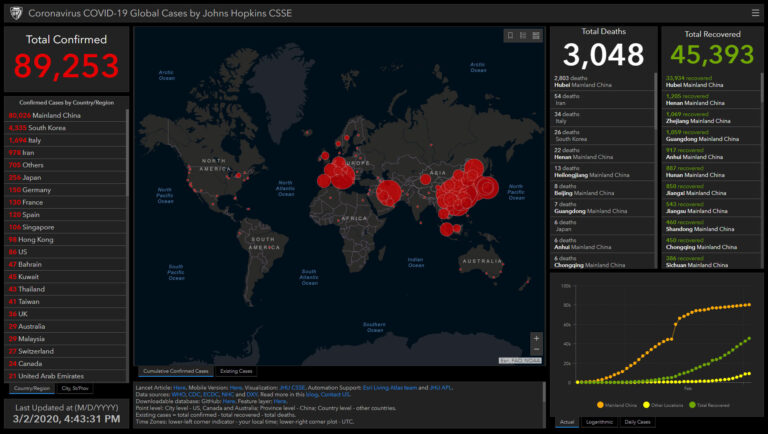Open the map legend icon

coord(523,36)
